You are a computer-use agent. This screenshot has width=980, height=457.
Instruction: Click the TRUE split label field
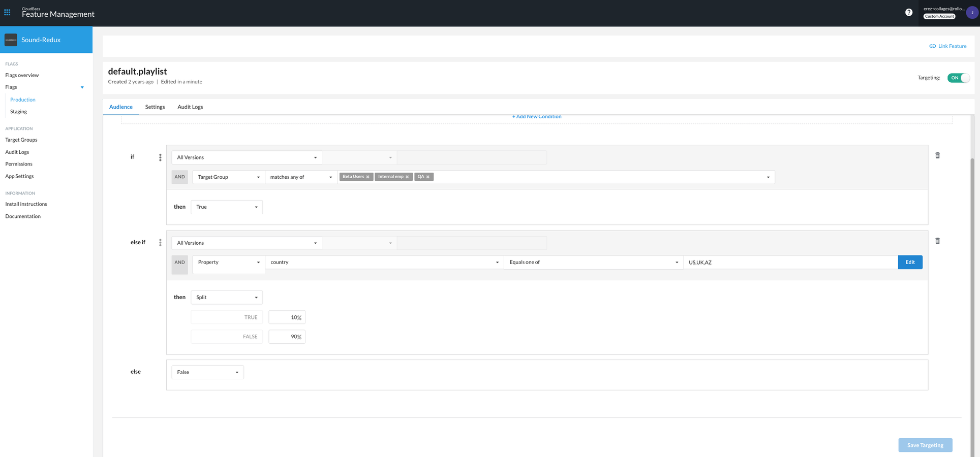(227, 317)
